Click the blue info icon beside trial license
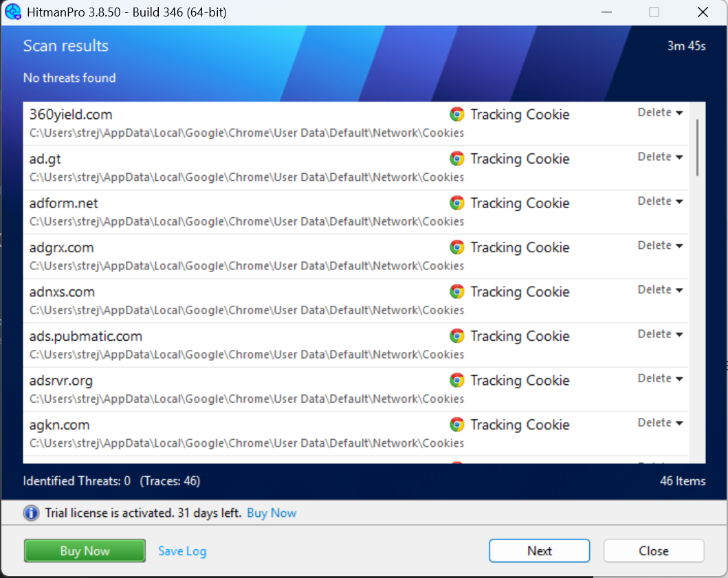Screen dimensions: 728x578 point(31,513)
